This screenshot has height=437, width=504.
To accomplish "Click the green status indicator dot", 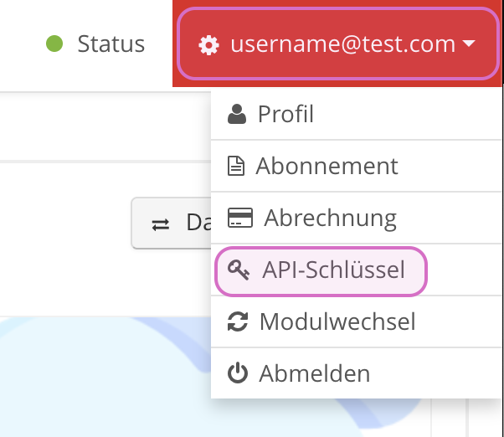I will 55,44.
